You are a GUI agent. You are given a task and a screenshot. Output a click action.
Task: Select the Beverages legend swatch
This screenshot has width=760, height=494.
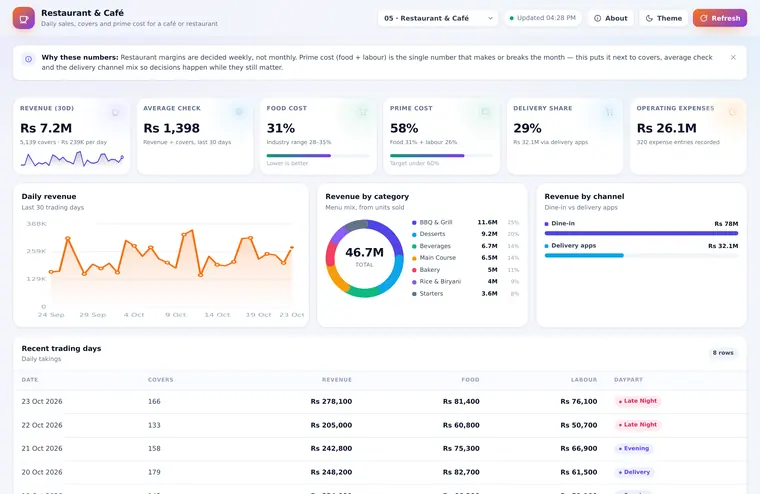coord(414,246)
